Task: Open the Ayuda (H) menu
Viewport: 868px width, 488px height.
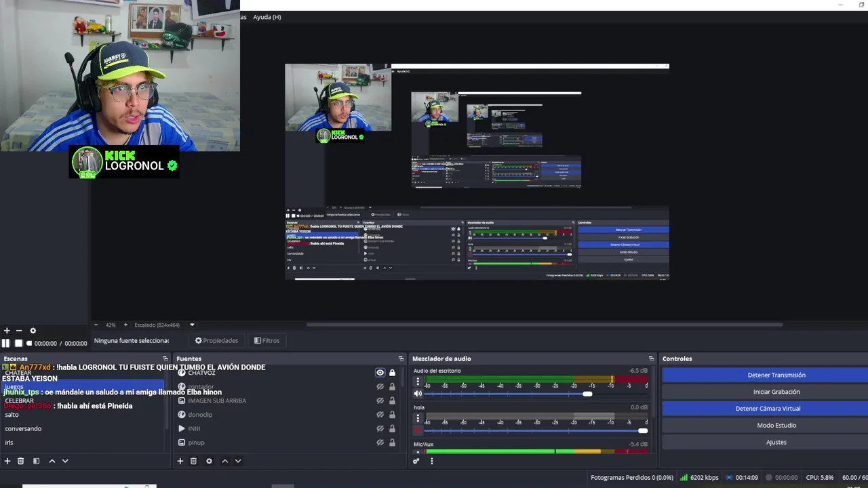Action: point(267,17)
